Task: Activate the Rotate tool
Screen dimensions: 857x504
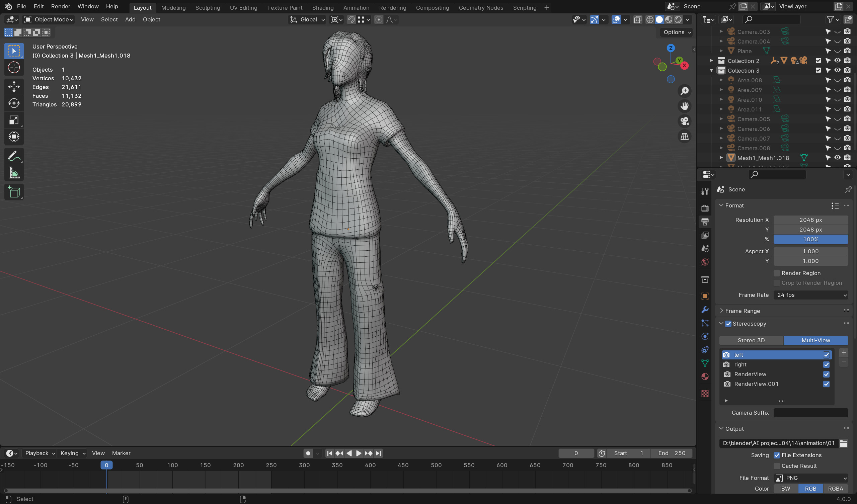Action: (14, 103)
